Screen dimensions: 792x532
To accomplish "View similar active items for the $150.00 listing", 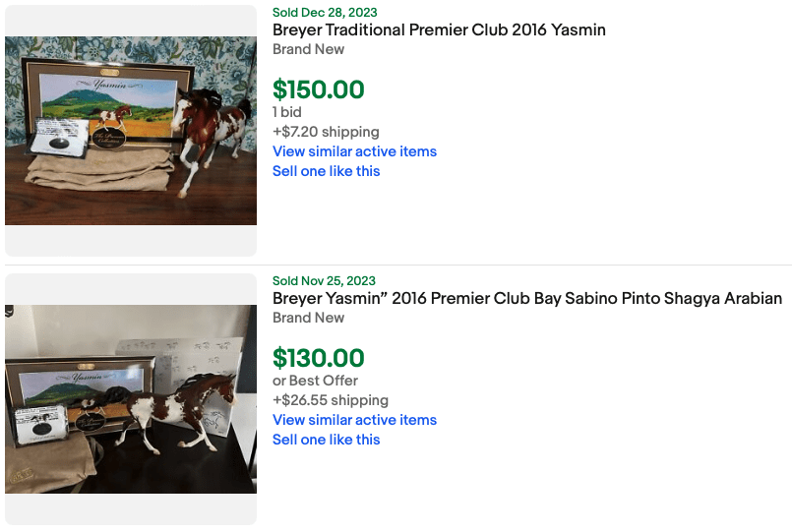I will click(x=354, y=151).
